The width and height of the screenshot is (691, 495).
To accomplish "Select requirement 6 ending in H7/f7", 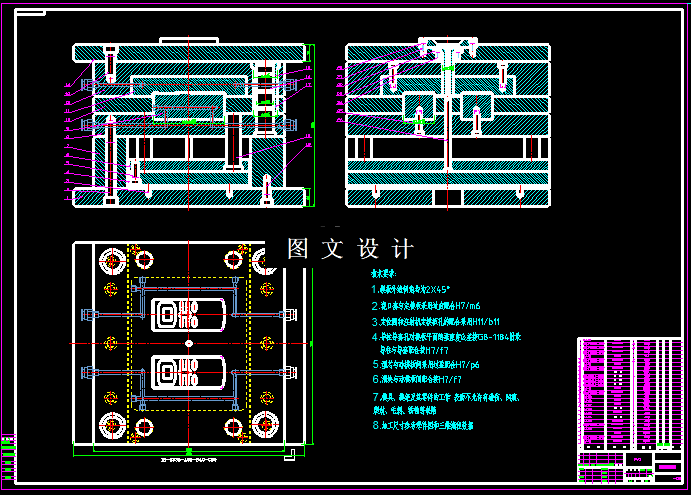I will click(x=417, y=379).
